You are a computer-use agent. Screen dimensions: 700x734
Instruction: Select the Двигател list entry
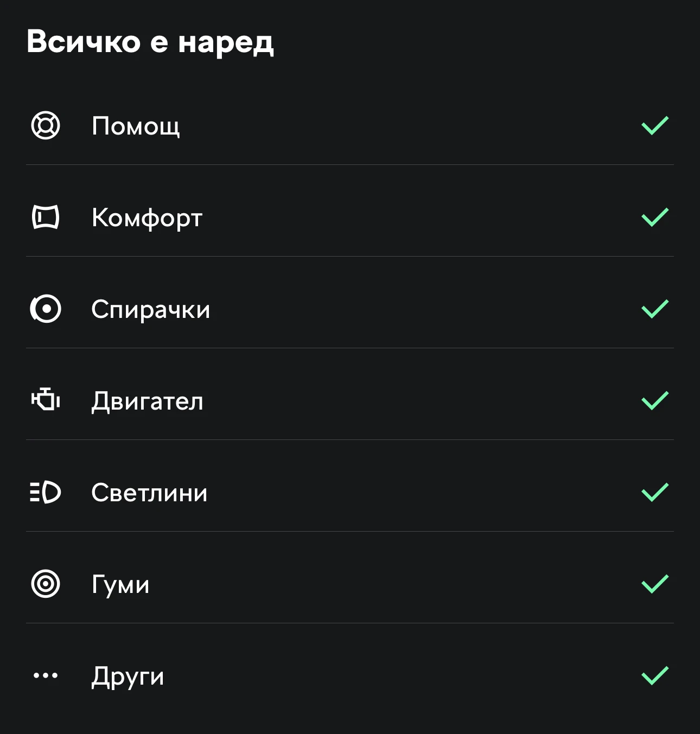147,401
